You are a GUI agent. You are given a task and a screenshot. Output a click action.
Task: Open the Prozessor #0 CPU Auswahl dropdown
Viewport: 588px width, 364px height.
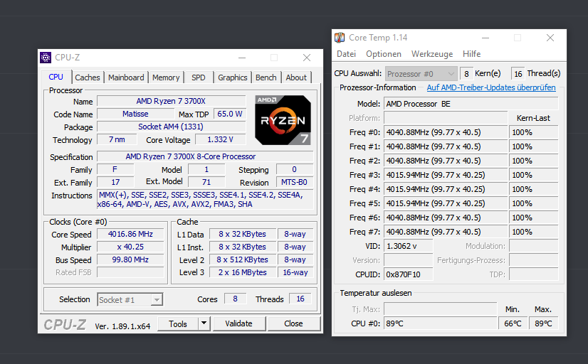click(x=421, y=74)
